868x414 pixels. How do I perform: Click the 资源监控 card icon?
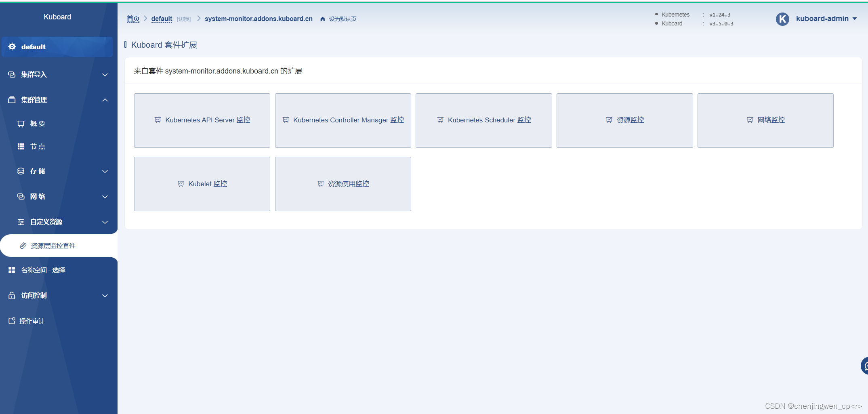click(x=609, y=120)
